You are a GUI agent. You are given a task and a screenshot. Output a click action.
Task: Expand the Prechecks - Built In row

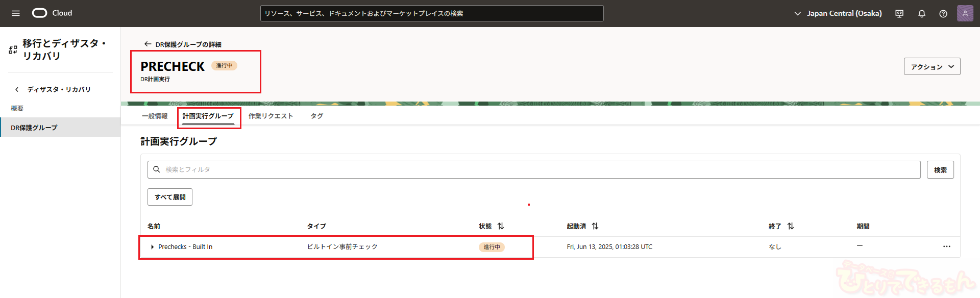pos(152,247)
